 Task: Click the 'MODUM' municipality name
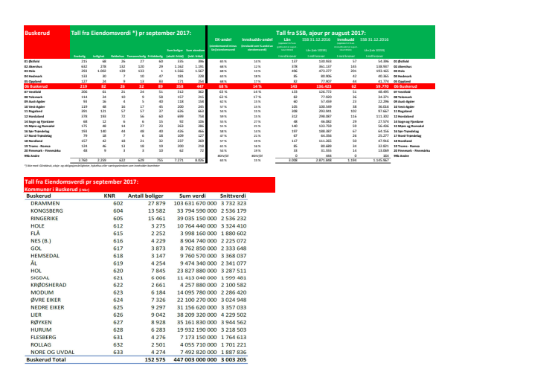tap(42, 292)
